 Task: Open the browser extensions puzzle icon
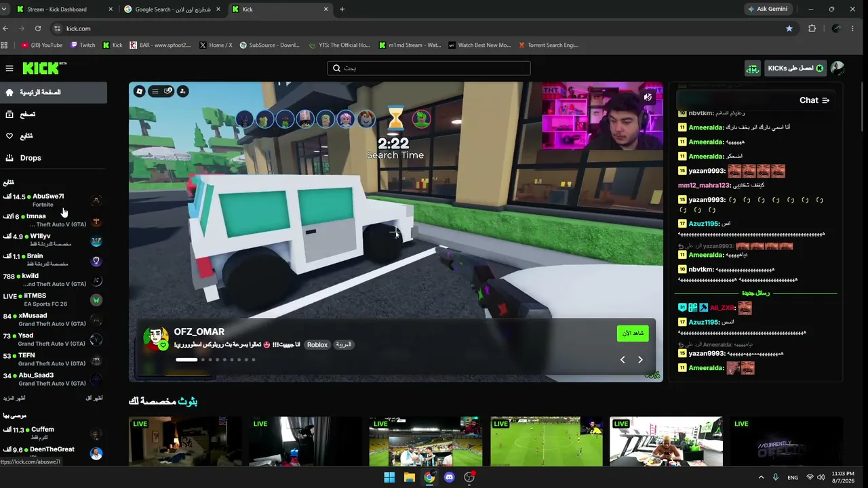point(812,28)
